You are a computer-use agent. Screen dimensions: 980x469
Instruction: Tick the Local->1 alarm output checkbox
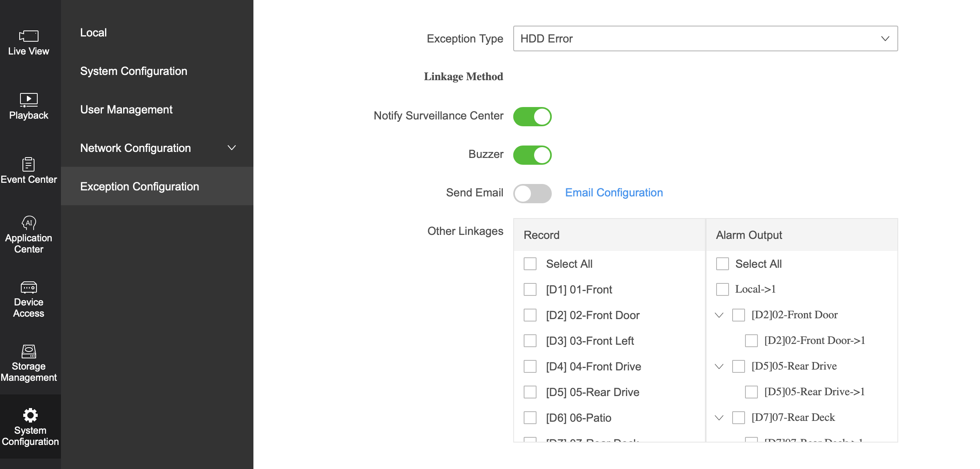click(723, 289)
